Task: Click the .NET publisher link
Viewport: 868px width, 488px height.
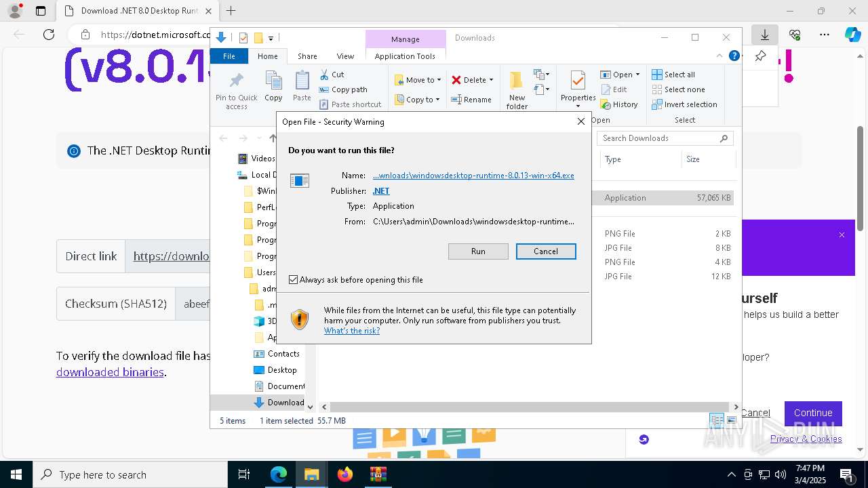Action: 381,191
